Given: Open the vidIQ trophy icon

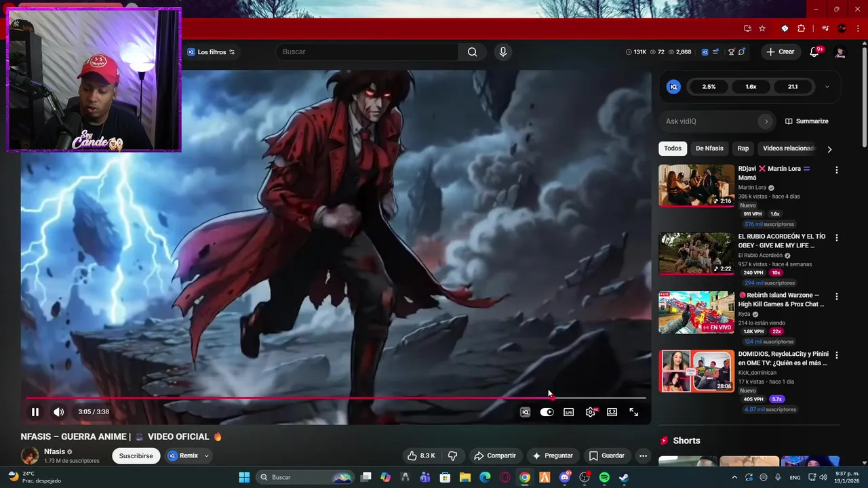Looking at the screenshot, I should pos(732,52).
